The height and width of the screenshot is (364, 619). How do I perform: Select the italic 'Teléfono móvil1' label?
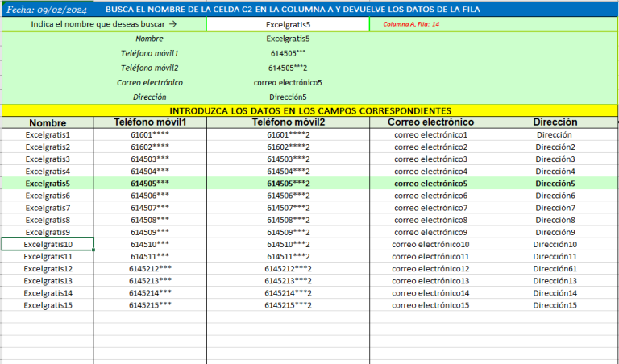149,53
